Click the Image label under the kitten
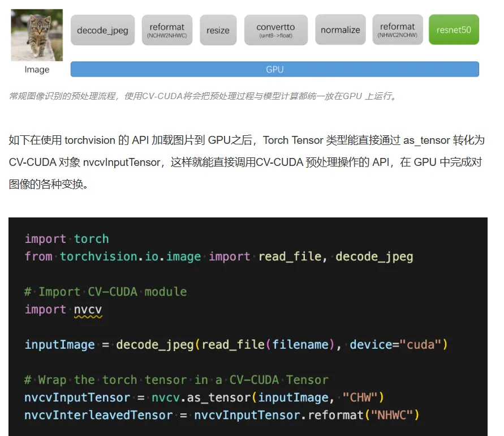 click(37, 70)
